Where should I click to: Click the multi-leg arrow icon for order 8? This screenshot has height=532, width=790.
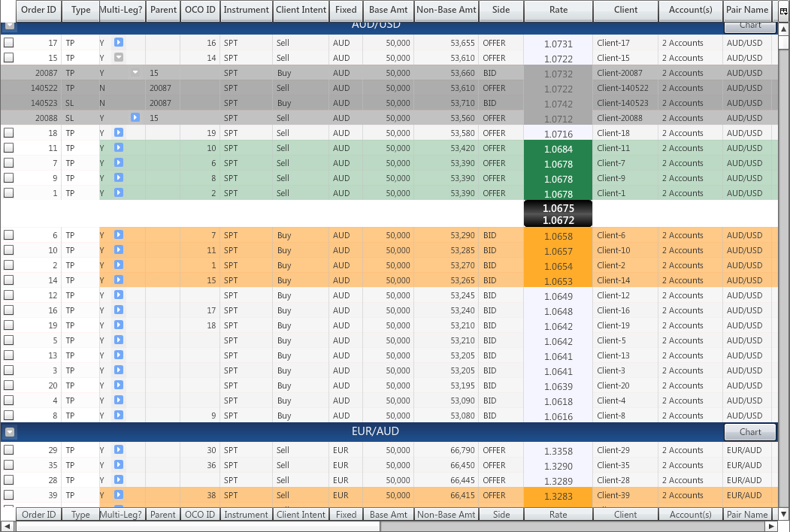(x=119, y=416)
